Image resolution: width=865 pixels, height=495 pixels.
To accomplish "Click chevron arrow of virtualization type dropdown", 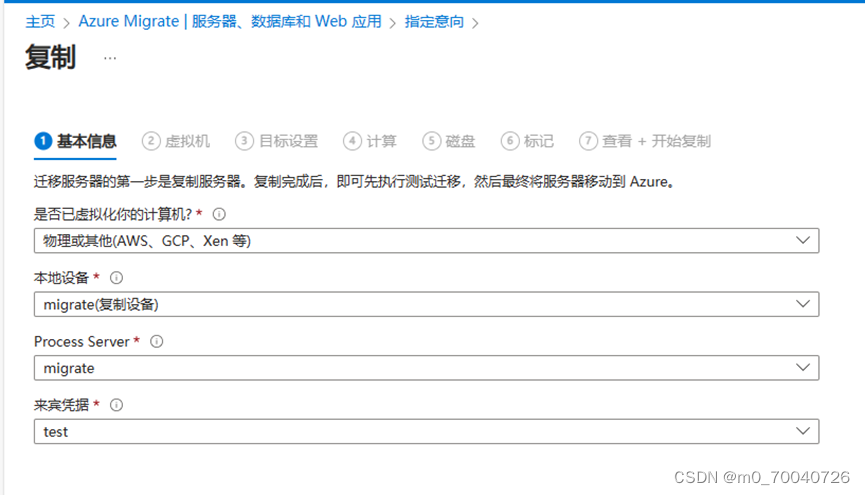I will pos(803,241).
